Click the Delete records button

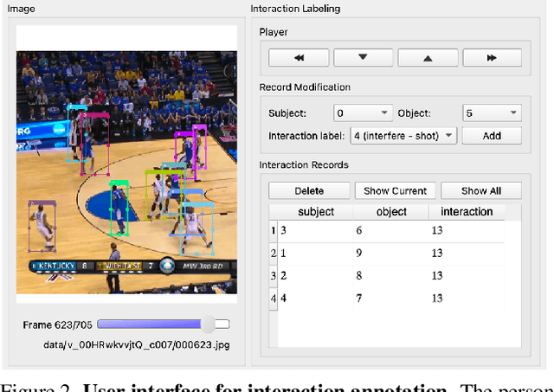[x=309, y=191]
